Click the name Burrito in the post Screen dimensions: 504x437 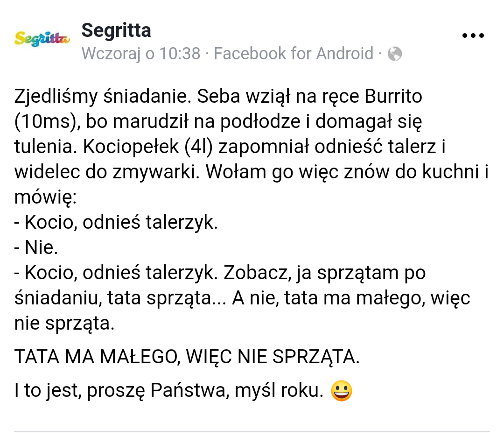tap(393, 97)
